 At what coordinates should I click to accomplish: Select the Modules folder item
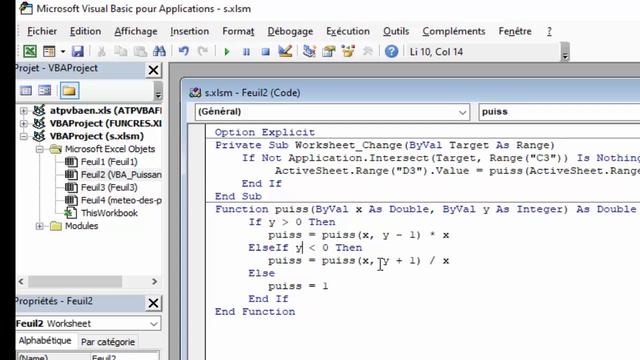pyautogui.click(x=81, y=226)
